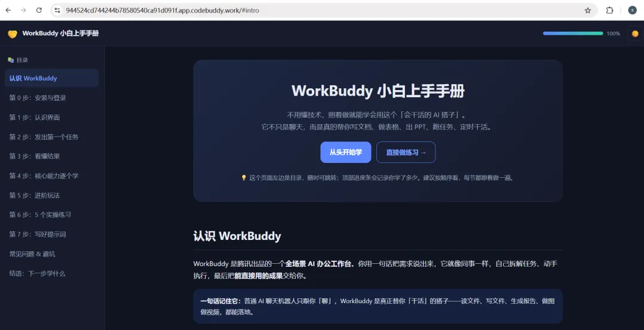Click the browser forward arrow
Viewport: 644px width, 330px height.
coord(23,10)
